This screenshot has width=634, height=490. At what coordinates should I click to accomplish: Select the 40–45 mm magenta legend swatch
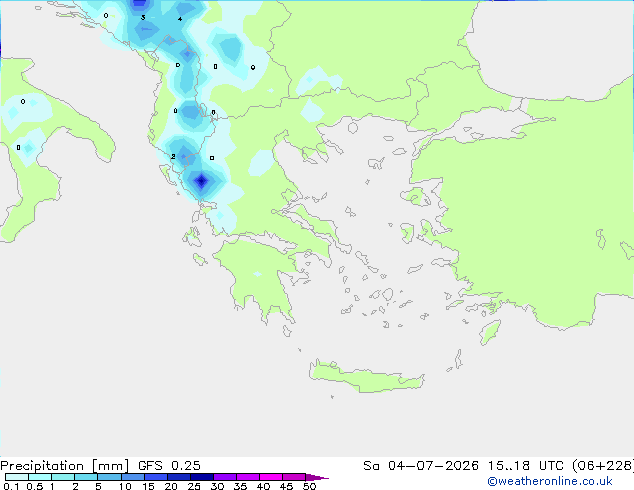tap(271, 477)
